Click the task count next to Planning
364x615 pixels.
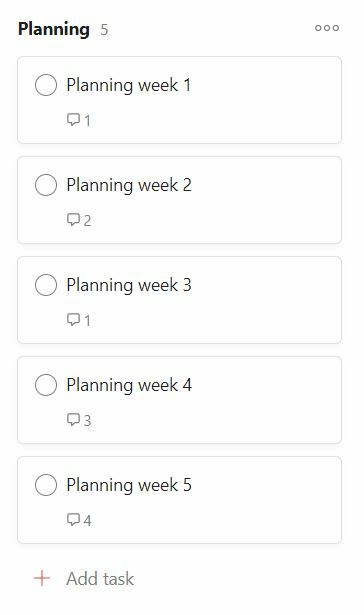pyautogui.click(x=104, y=30)
